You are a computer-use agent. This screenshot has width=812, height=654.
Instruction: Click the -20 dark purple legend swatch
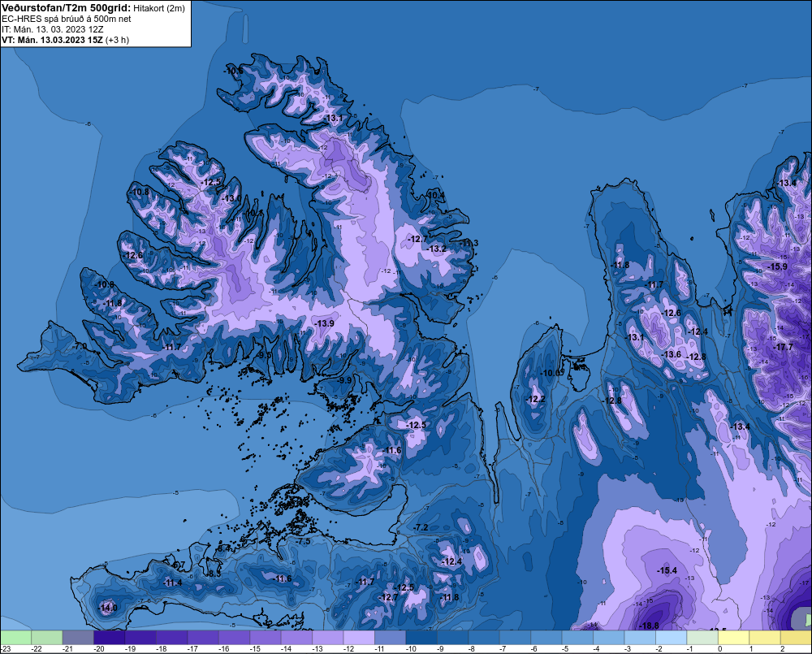click(x=110, y=638)
